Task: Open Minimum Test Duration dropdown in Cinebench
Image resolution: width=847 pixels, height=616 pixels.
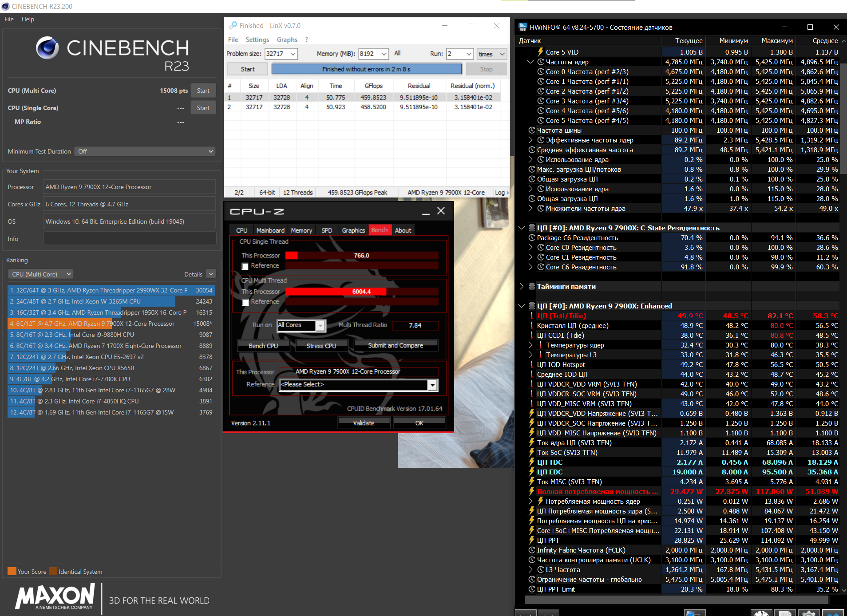Action: [x=145, y=151]
